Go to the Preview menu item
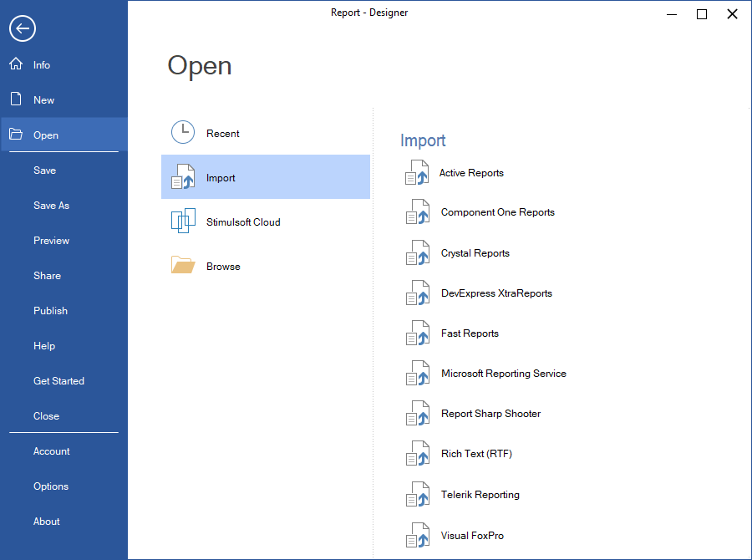Image resolution: width=752 pixels, height=560 pixels. click(x=51, y=241)
